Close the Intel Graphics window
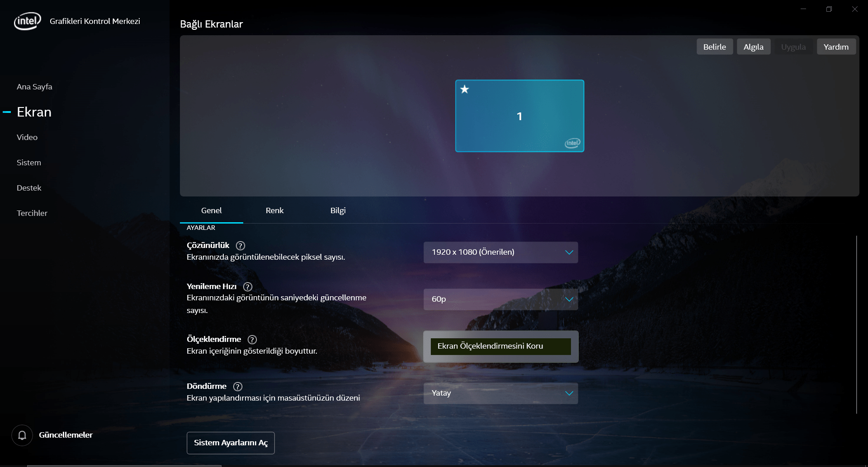The image size is (868, 467). click(x=855, y=9)
